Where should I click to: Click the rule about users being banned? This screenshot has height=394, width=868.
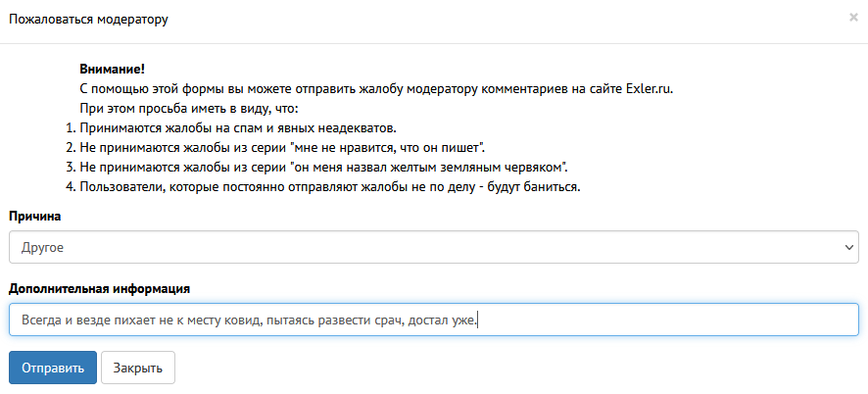(330, 187)
